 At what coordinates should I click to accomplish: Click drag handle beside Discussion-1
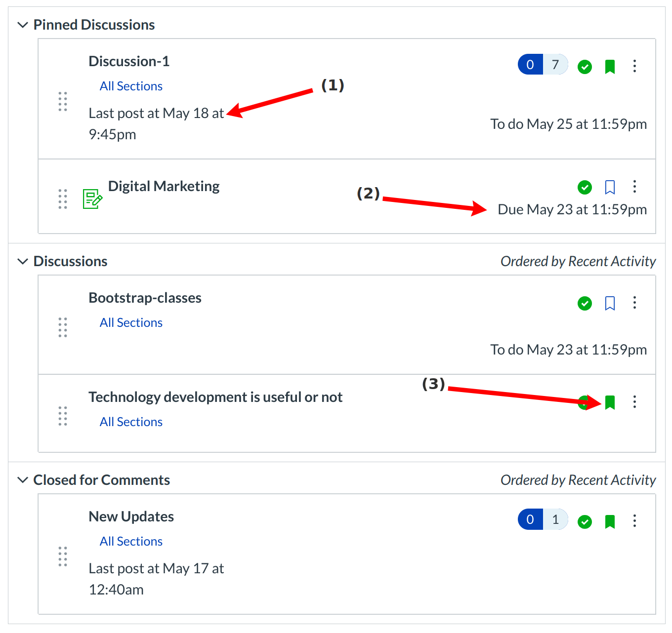point(63,101)
